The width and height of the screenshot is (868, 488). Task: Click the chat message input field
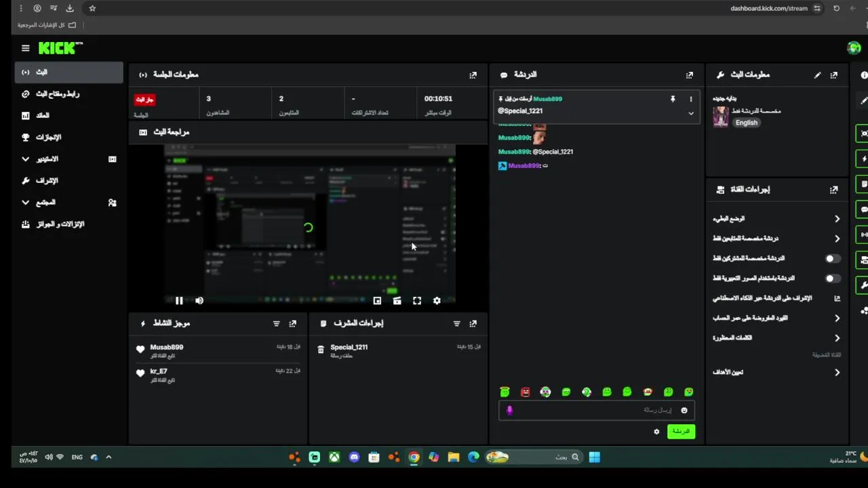pyautogui.click(x=595, y=411)
